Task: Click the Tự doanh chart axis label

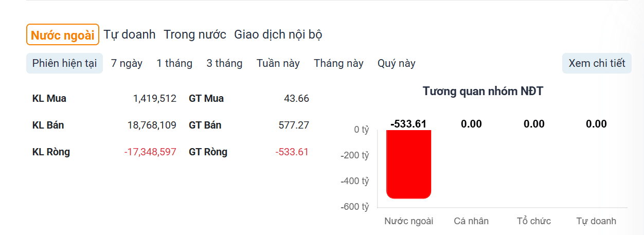Action: (x=596, y=221)
